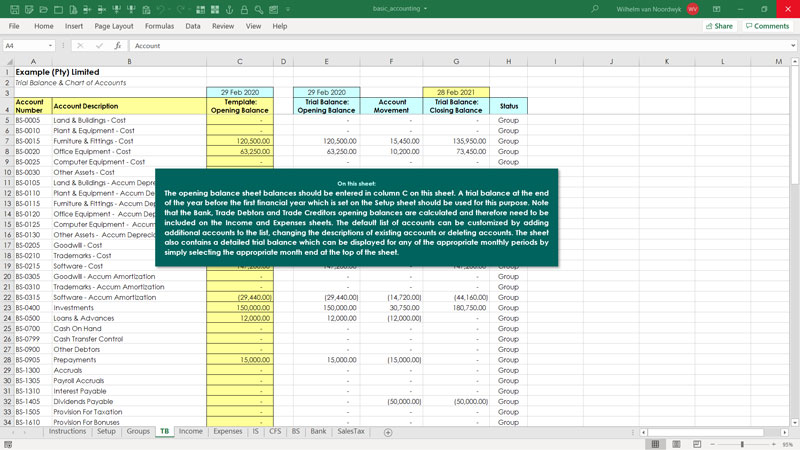
Task: Switch to Page Layout view icon
Action: 676,444
